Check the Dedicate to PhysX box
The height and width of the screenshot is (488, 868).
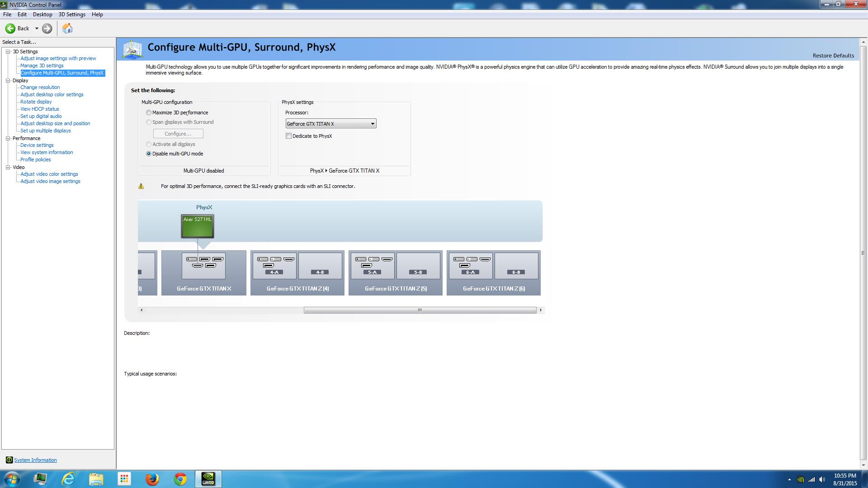click(288, 136)
